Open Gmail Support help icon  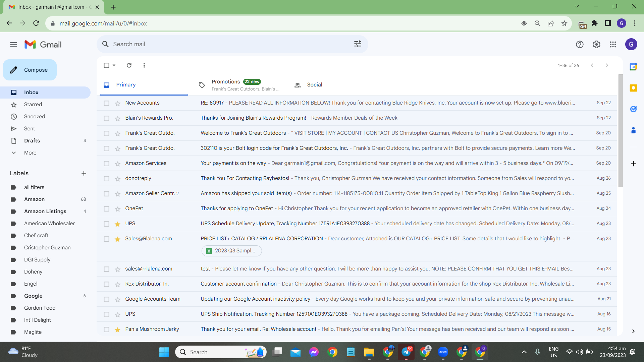580,44
